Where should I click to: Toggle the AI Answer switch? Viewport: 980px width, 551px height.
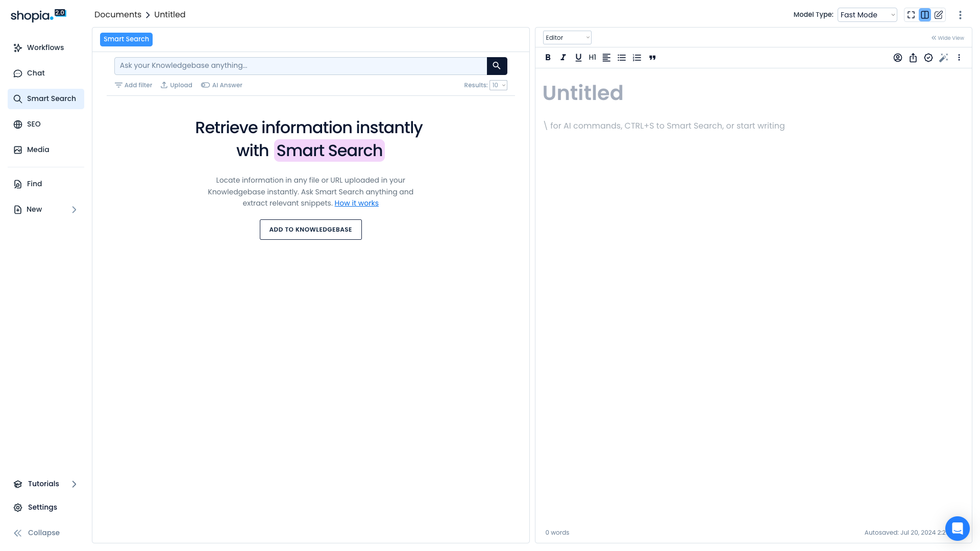[x=205, y=85]
